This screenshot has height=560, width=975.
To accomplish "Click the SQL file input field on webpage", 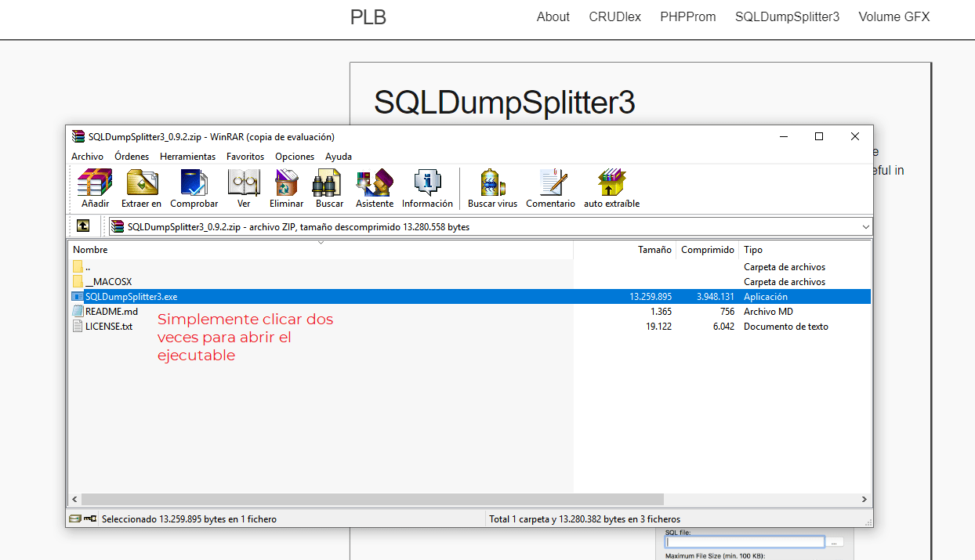I will coord(745,542).
